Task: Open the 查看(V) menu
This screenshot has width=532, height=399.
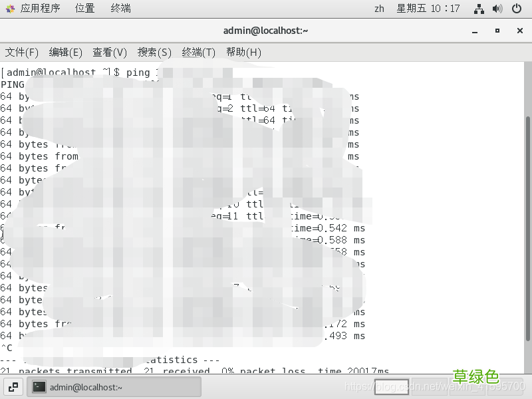Action: (108, 52)
